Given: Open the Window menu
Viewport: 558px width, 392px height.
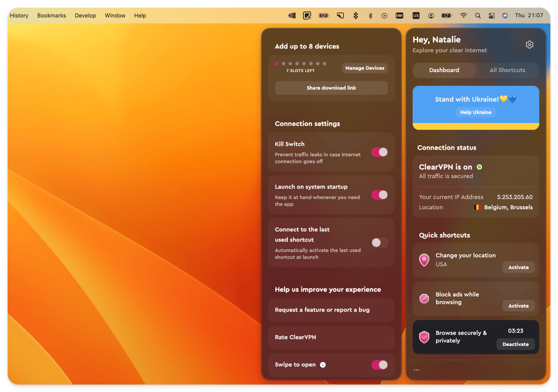Looking at the screenshot, I should 115,15.
